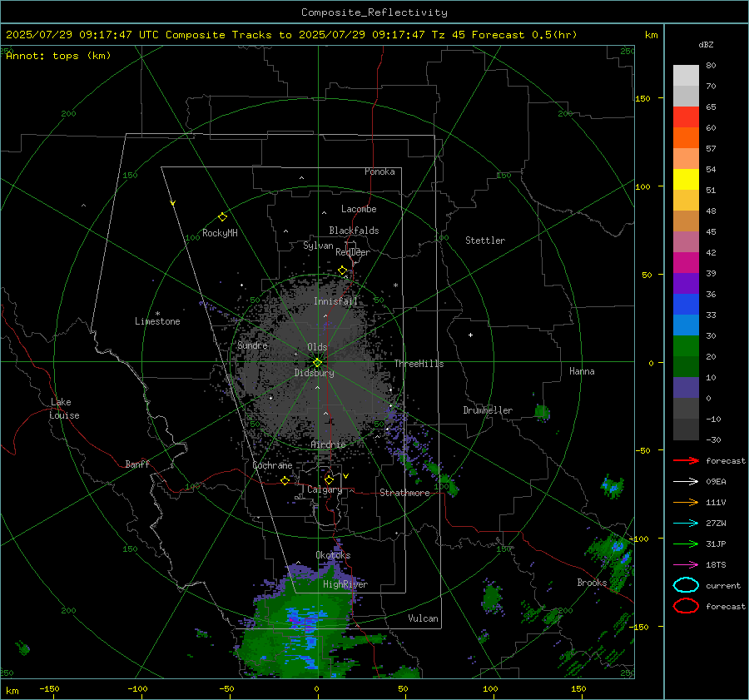Click the Limestone label
The height and width of the screenshot is (700, 749).
click(x=157, y=321)
